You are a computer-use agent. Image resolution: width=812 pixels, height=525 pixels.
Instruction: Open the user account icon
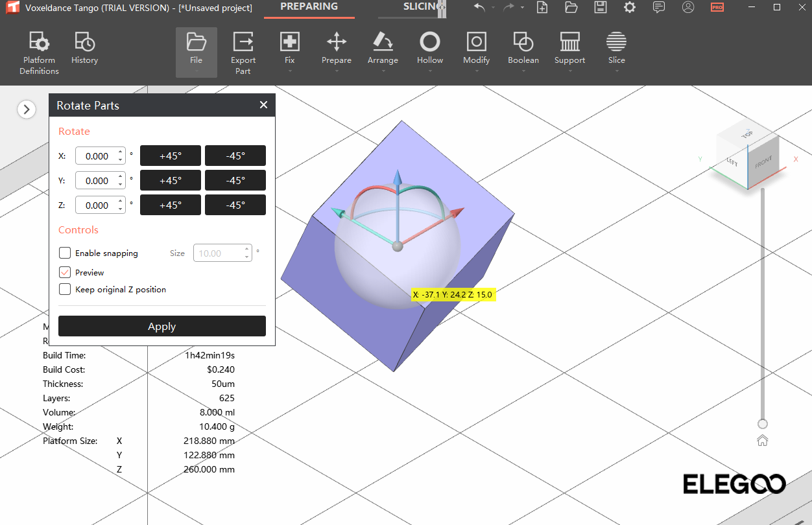coord(688,8)
